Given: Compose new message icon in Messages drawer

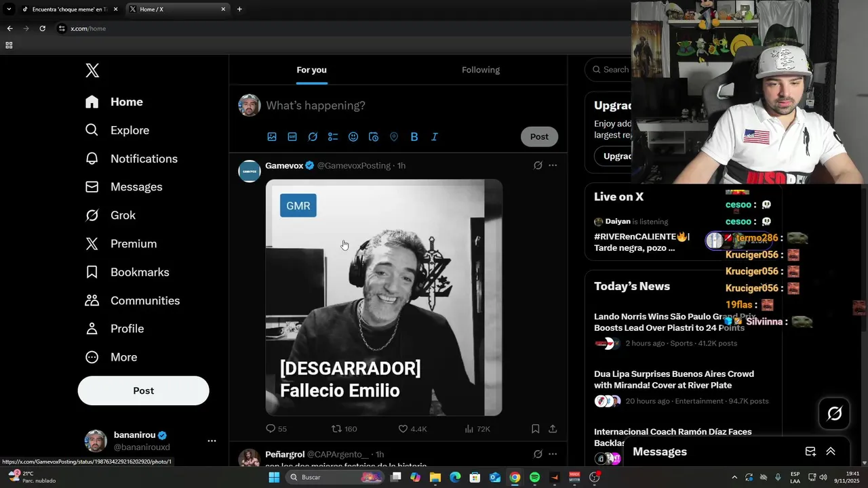Looking at the screenshot, I should [810, 451].
